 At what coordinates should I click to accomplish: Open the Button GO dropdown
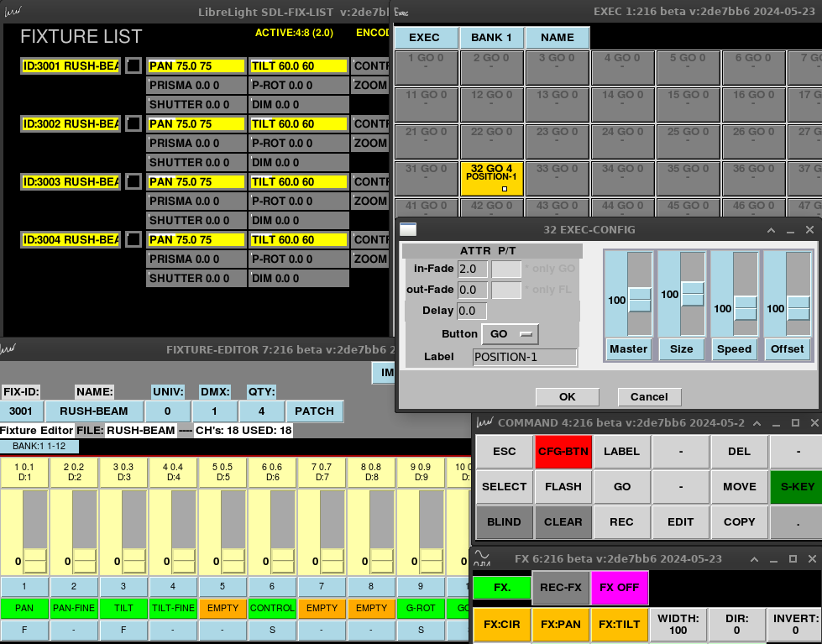510,333
